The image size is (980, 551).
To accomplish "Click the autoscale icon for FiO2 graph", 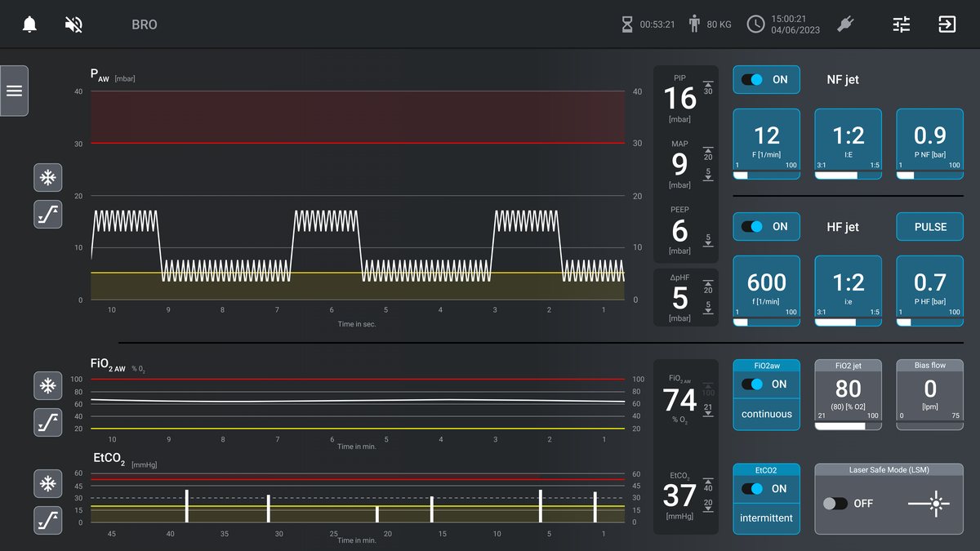I will 48,423.
